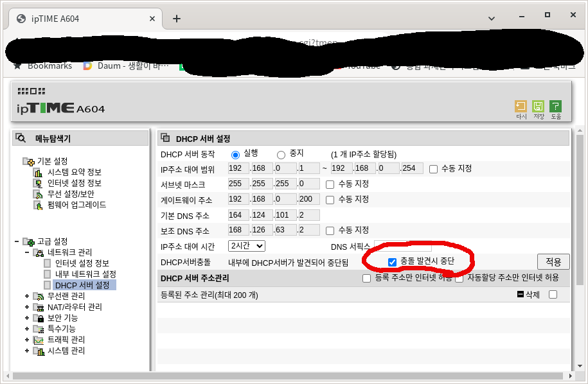Click the page icon beside DHCP 서버 설정 tree item
This screenshot has width=588, height=384.
tap(48, 285)
